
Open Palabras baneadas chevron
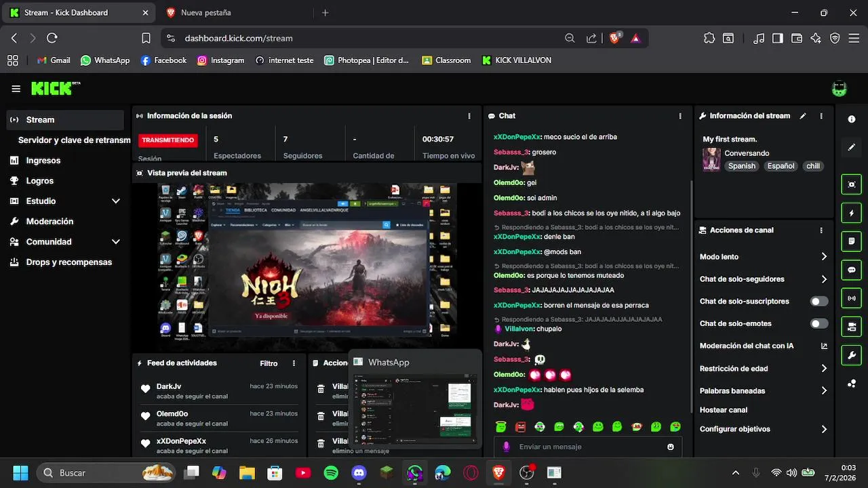click(824, 390)
